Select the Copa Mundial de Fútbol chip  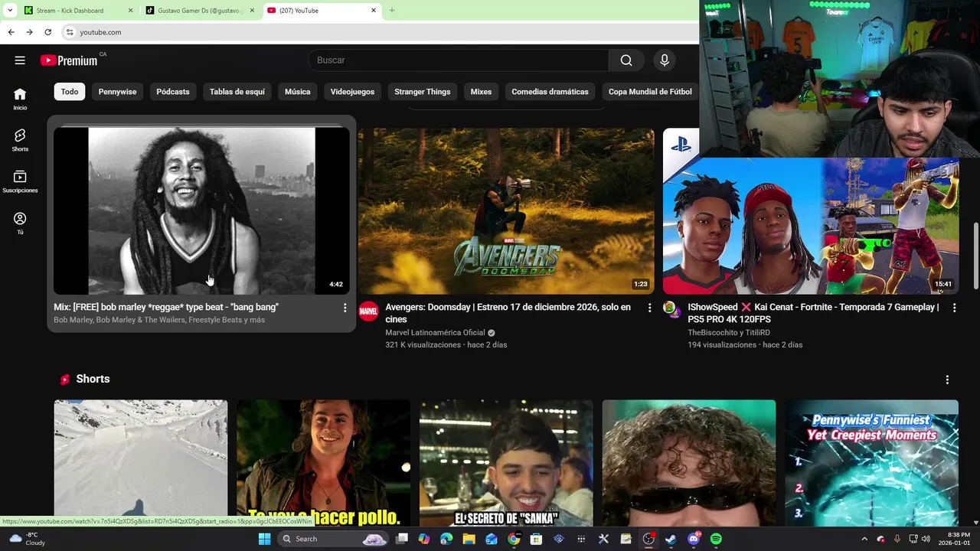click(x=650, y=92)
